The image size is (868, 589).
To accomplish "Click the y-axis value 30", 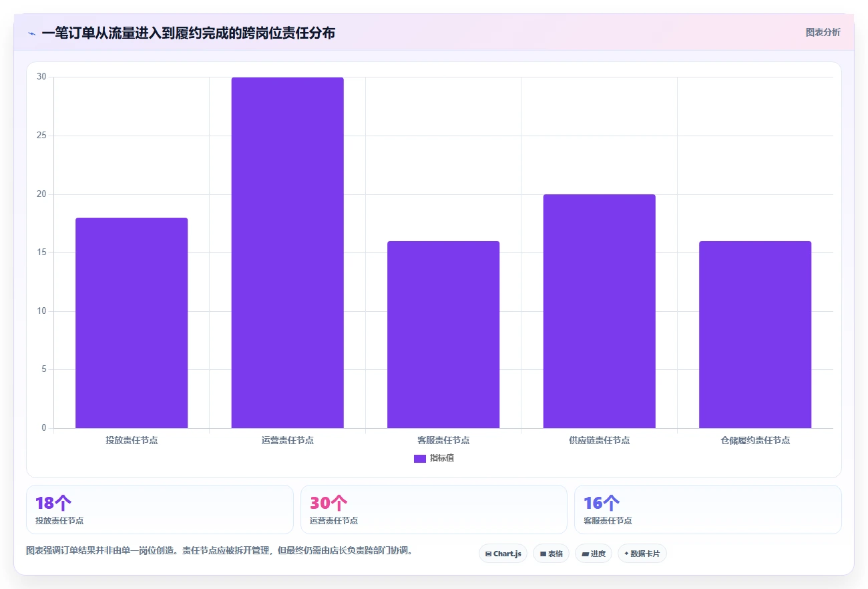I will (x=42, y=77).
